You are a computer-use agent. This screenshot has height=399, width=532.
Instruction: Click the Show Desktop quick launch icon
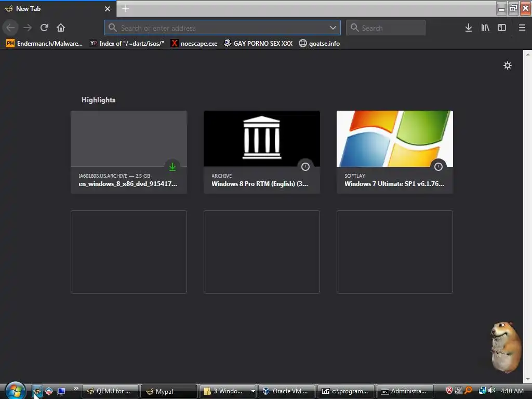61,391
